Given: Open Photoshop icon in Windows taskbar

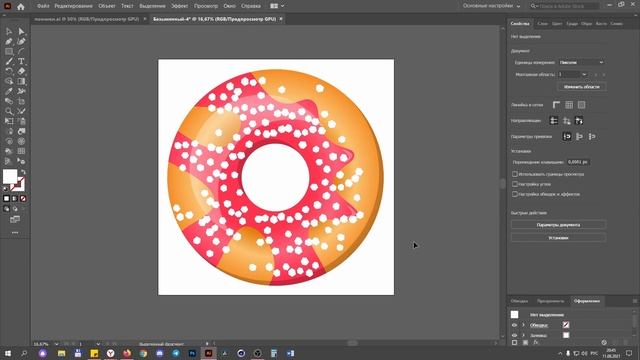Looking at the screenshot, I should coord(192,353).
